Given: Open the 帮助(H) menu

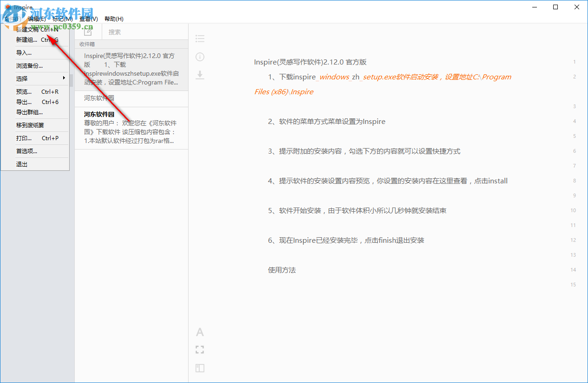Looking at the screenshot, I should (114, 19).
